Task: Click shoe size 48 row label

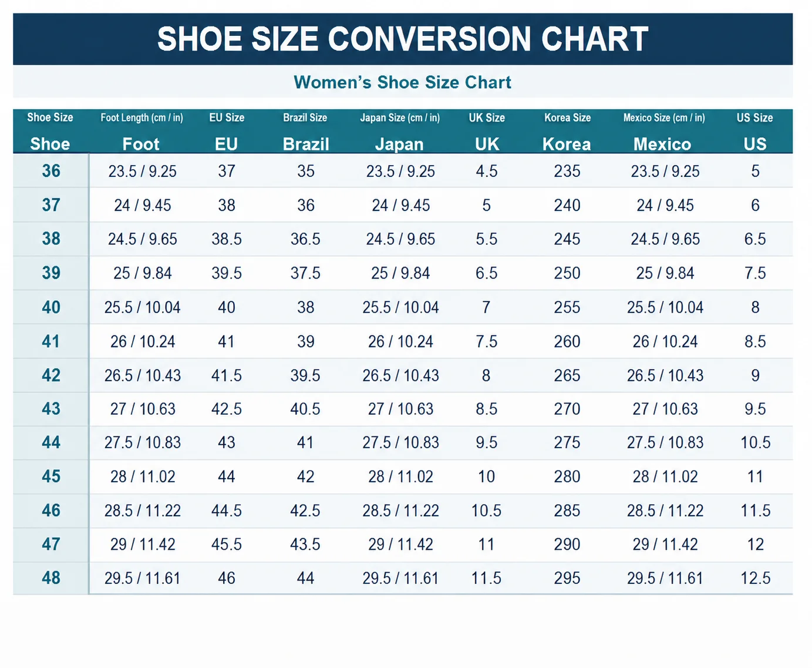Action: pos(51,578)
